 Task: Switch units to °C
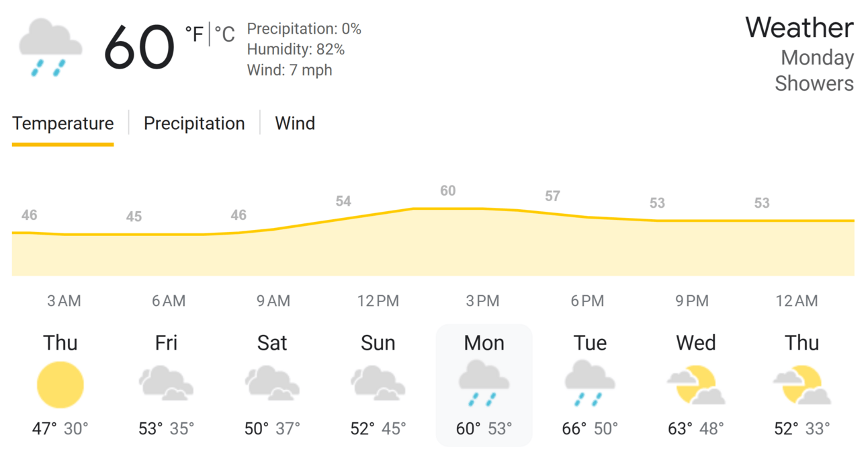point(225,34)
